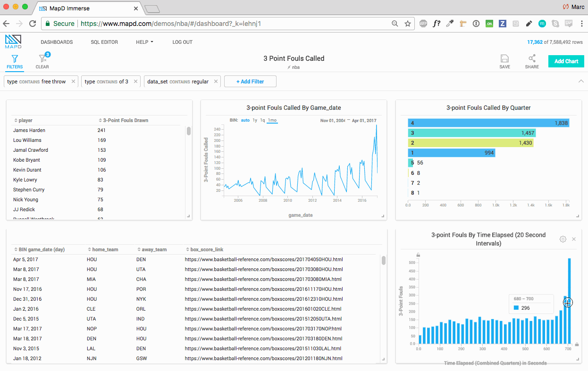The width and height of the screenshot is (588, 371).
Task: Open the Chrome three-dot menu
Action: point(581,24)
